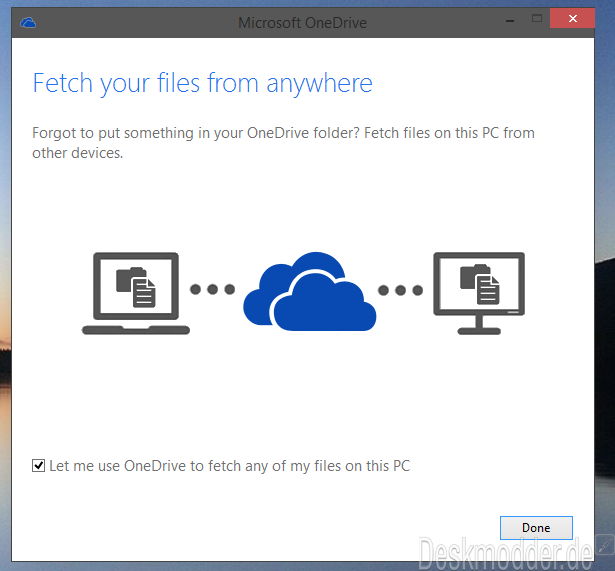This screenshot has height=571, width=615.
Task: Click the large blue OneDrive cloud graphic
Action: click(310, 291)
